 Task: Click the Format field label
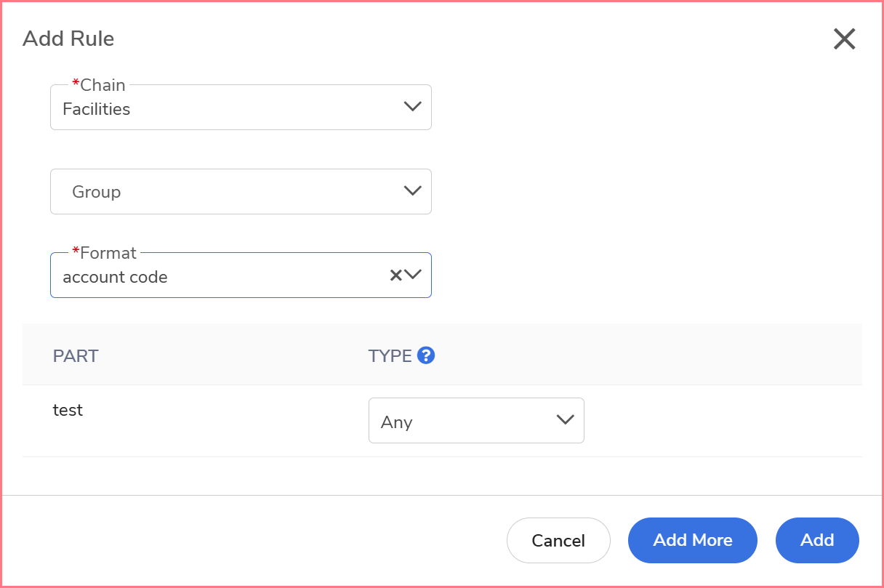108,253
